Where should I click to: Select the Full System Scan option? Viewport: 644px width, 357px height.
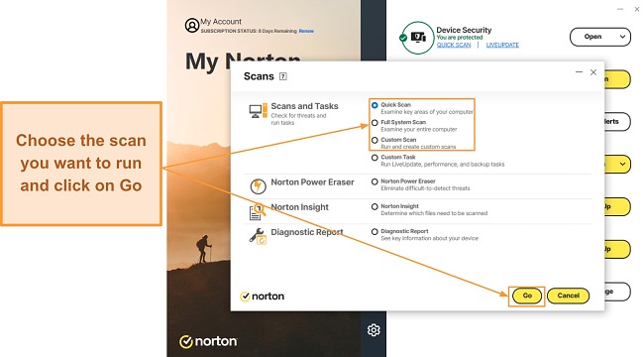click(x=375, y=123)
